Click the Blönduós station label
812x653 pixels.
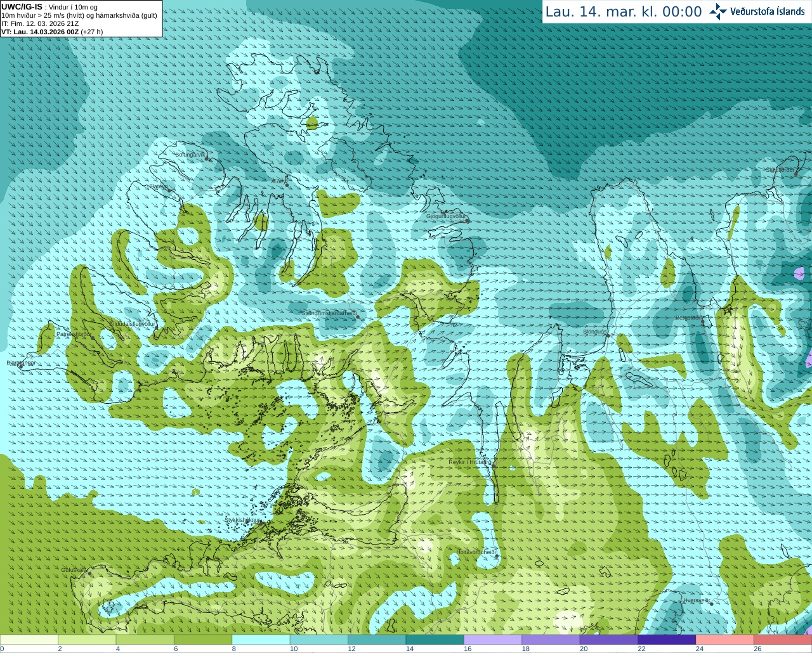pos(595,332)
